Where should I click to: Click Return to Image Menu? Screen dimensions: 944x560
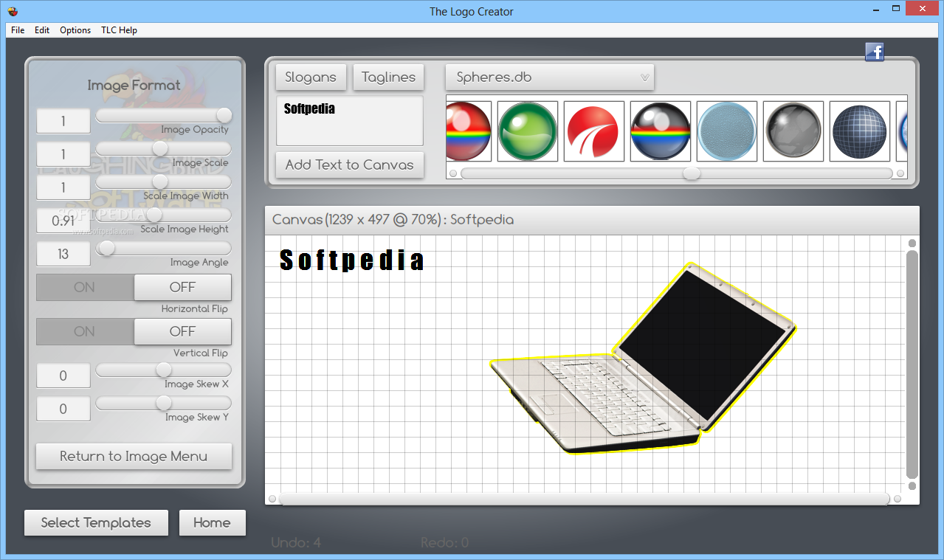click(134, 456)
